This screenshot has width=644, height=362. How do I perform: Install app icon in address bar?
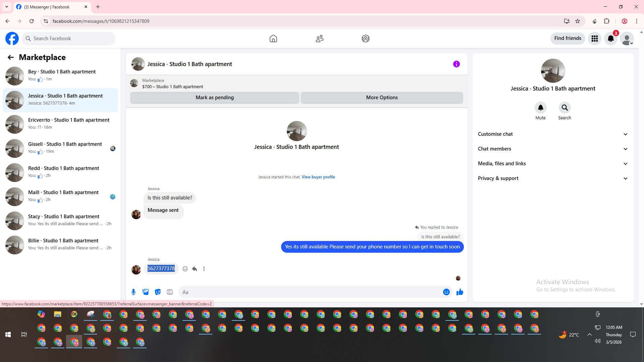pos(567,21)
